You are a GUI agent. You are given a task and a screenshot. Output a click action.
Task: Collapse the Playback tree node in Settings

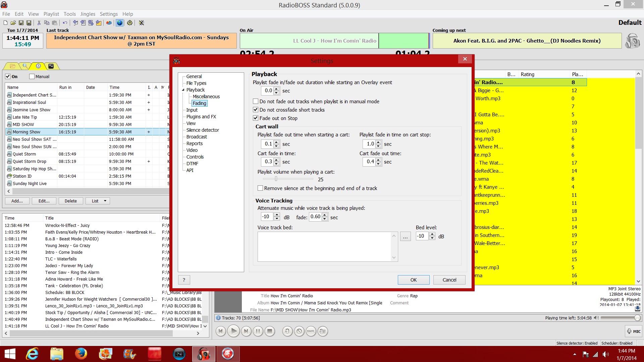[183, 90]
